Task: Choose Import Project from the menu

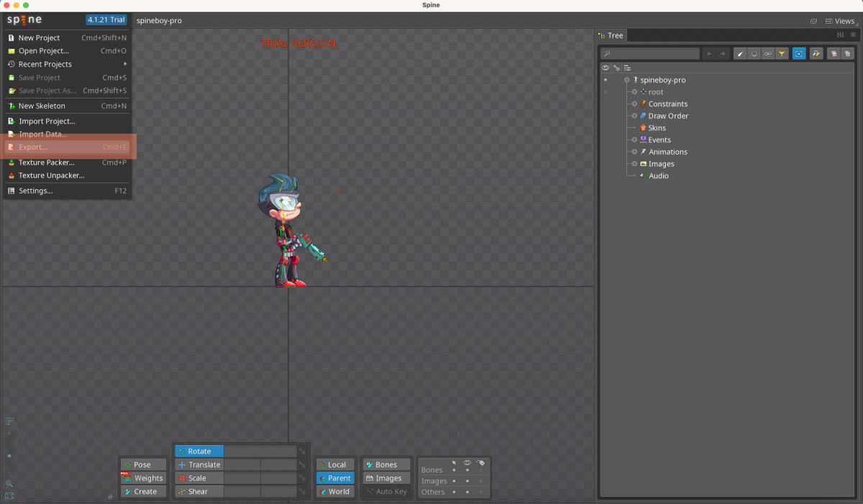Action: (x=67, y=121)
